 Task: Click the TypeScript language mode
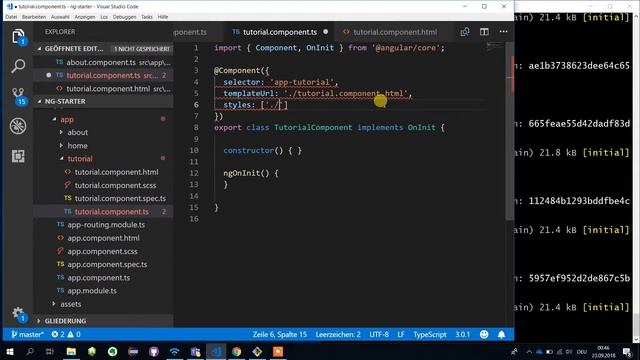[x=430, y=334]
